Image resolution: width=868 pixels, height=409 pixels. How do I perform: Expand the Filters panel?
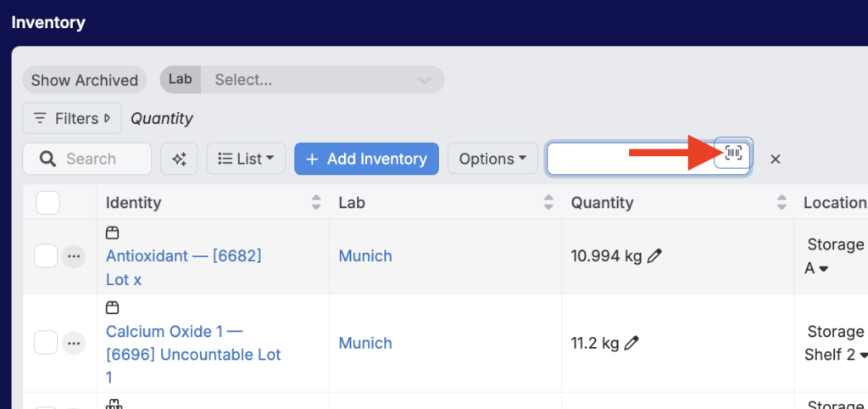(x=72, y=119)
